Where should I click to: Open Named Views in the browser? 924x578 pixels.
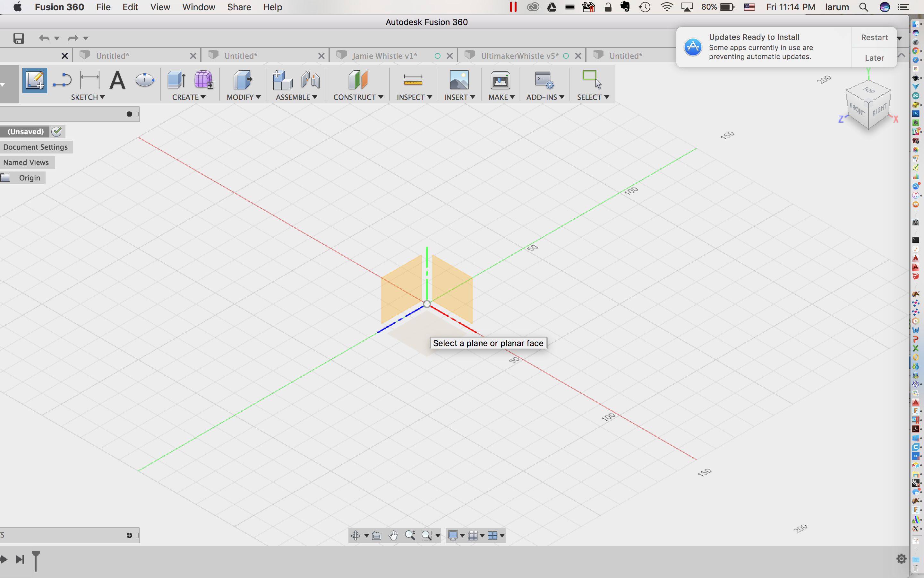pos(26,162)
